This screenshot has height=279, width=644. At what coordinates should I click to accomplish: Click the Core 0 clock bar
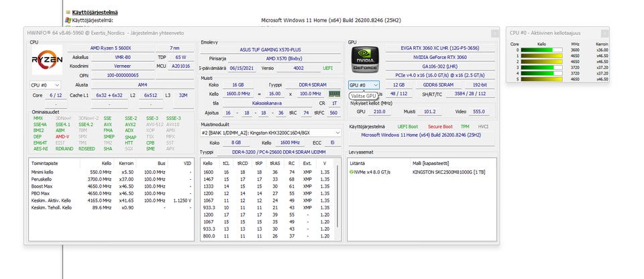[541, 50]
